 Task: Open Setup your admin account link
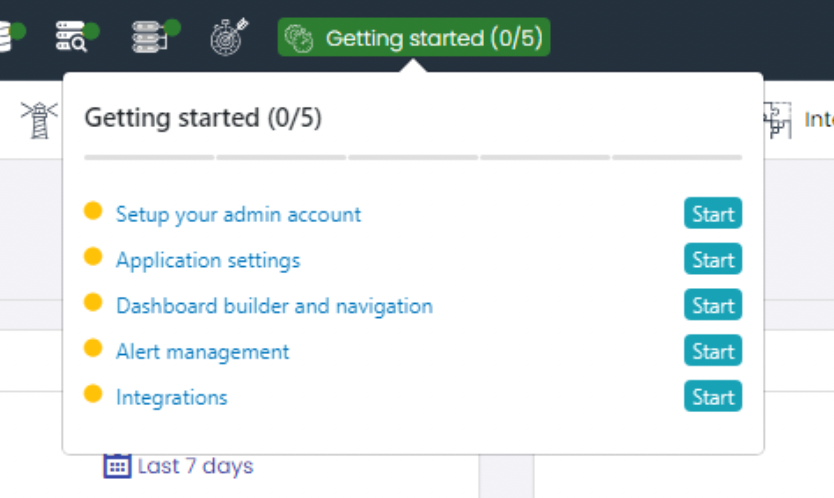pos(238,214)
